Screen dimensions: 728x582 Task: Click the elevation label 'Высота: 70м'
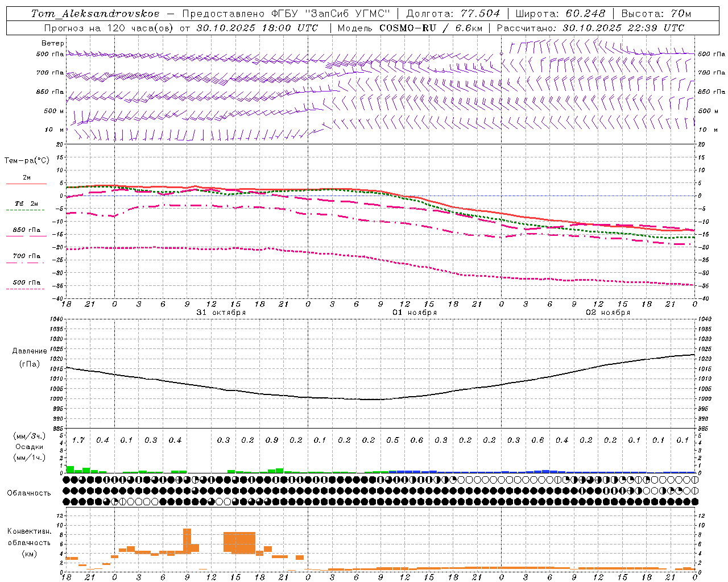tap(656, 14)
